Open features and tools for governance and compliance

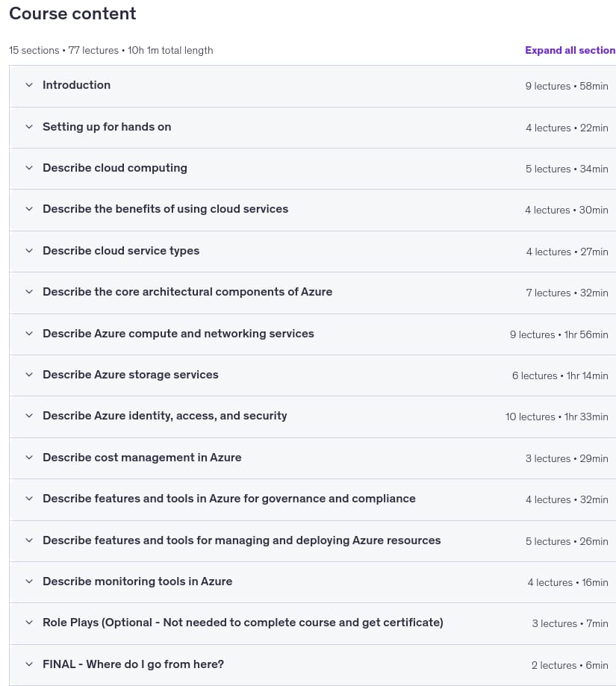[x=228, y=499]
